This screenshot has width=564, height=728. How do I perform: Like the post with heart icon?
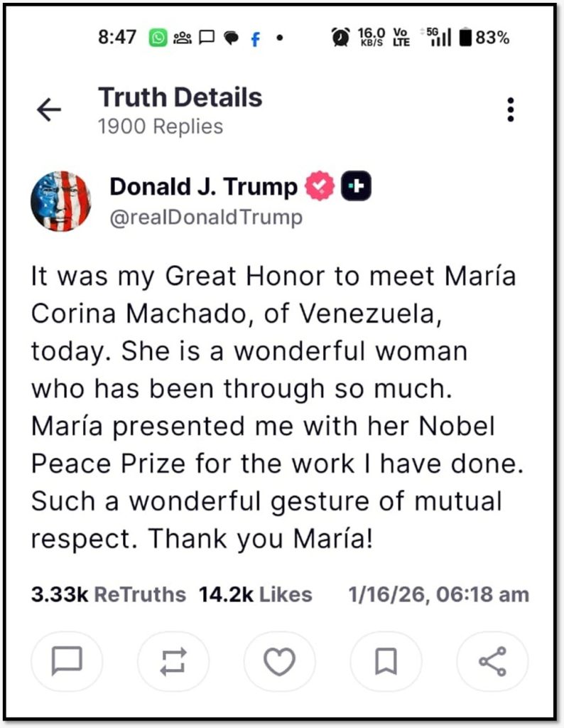pos(279,662)
